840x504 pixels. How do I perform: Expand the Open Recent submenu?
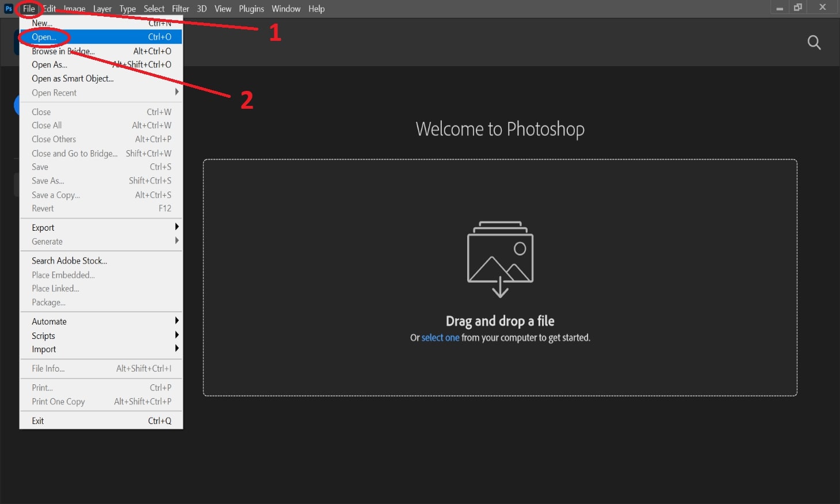[101, 93]
